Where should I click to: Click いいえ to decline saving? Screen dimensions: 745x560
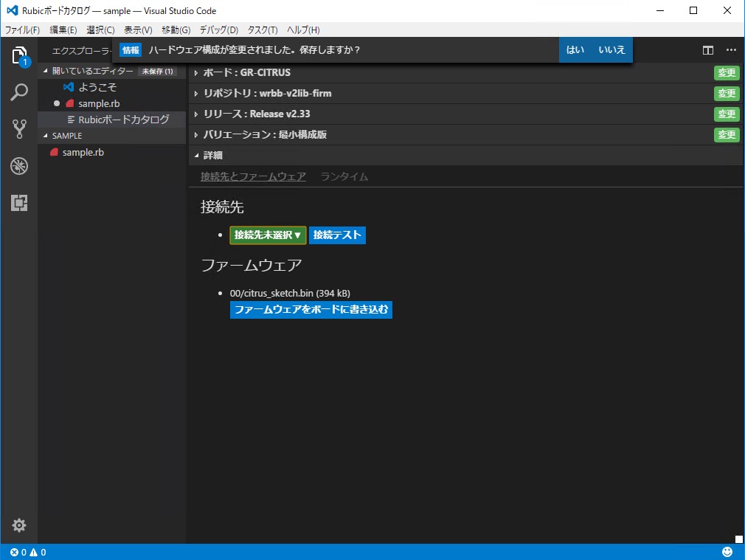(x=611, y=49)
